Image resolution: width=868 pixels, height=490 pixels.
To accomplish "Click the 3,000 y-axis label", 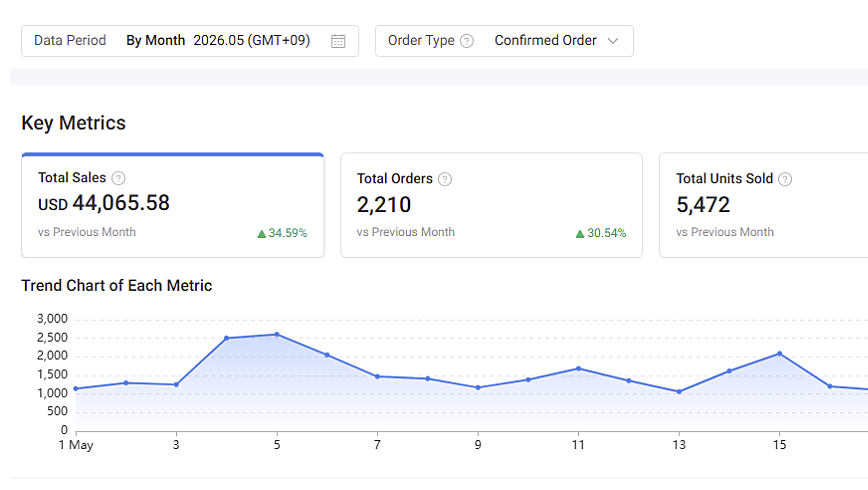I will pos(53,319).
